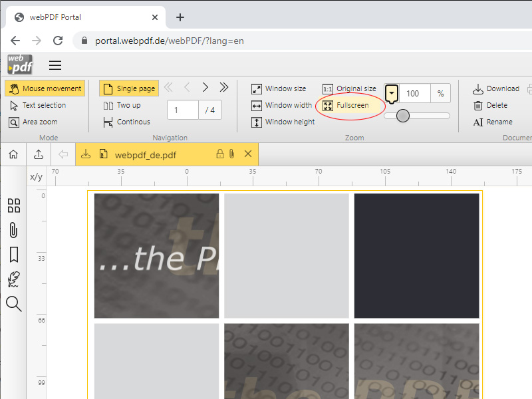Image resolution: width=532 pixels, height=399 pixels.
Task: Click the webPDF logo
Action: (x=21, y=65)
